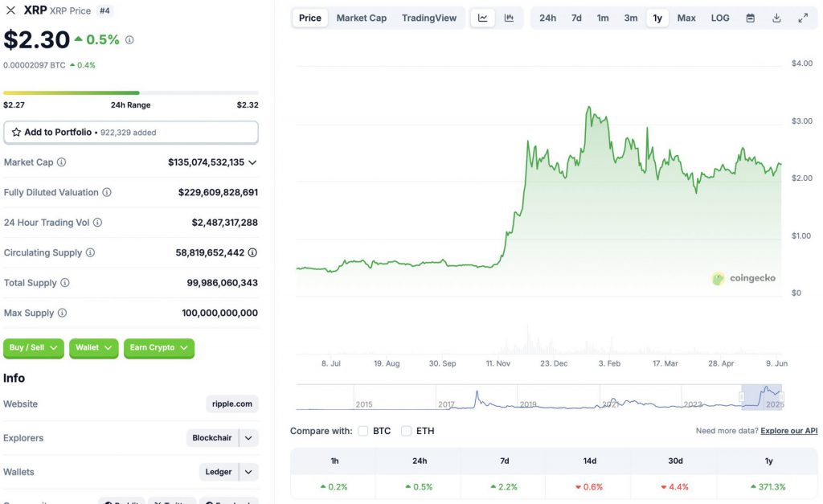Click right handle of chart navigator range
The image size is (823, 504).
pyautogui.click(x=781, y=397)
